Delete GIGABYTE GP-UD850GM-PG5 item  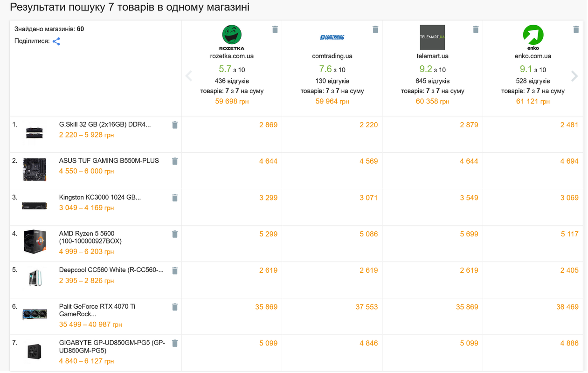tap(175, 343)
